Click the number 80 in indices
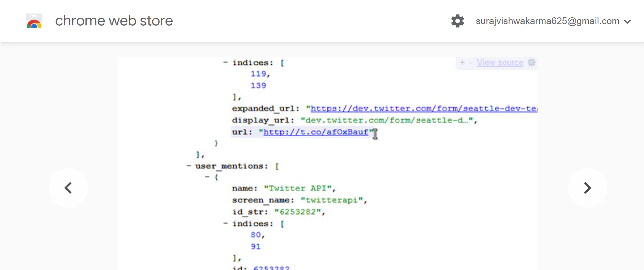The height and width of the screenshot is (270, 644). click(x=256, y=235)
